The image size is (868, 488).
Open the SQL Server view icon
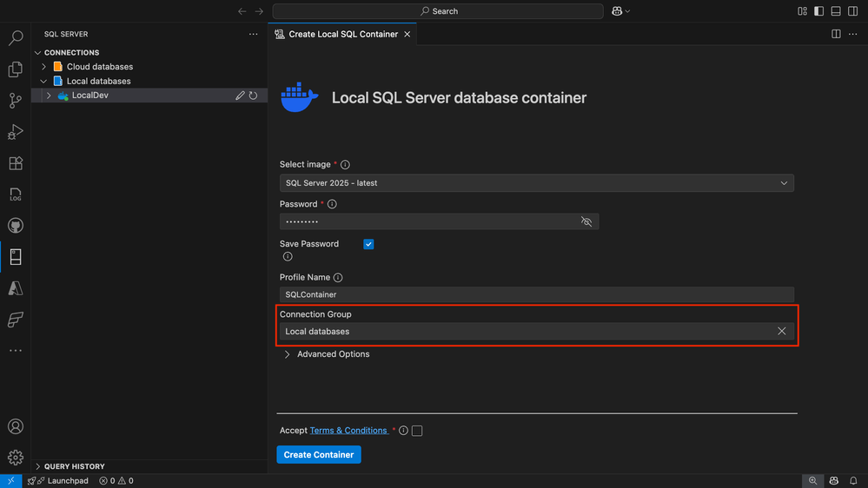click(16, 257)
